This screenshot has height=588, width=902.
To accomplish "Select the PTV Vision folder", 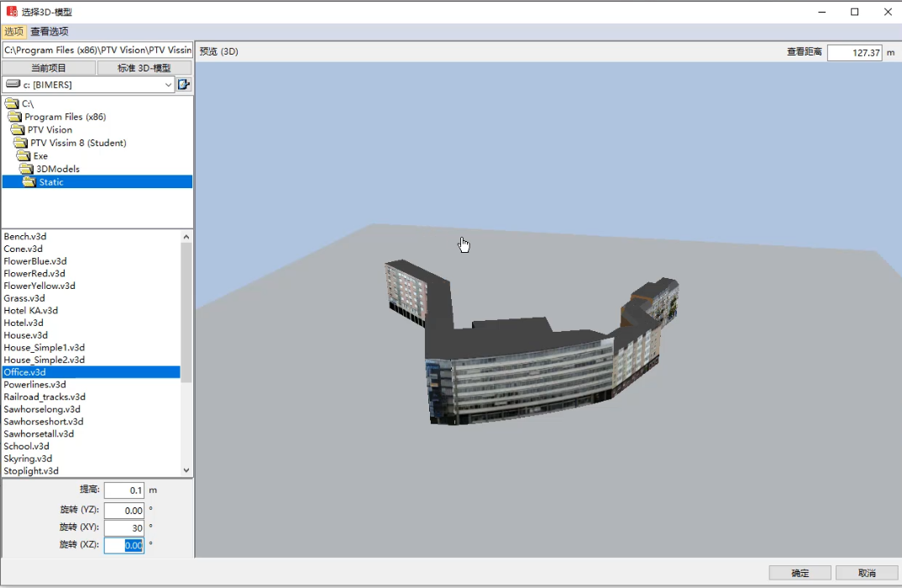I will [42, 130].
